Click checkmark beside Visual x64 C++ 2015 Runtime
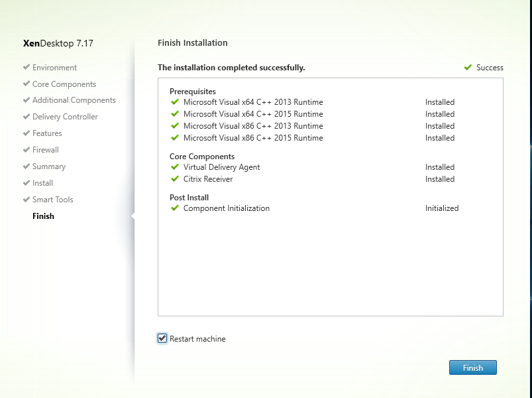This screenshot has width=532, height=398. coord(175,114)
